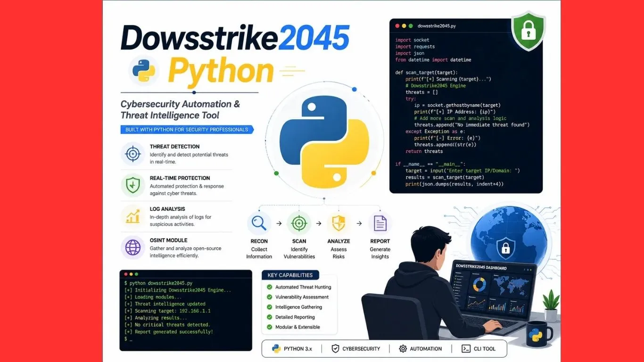Select the OSINT Module globe icon
This screenshot has width=644, height=362.
[133, 247]
